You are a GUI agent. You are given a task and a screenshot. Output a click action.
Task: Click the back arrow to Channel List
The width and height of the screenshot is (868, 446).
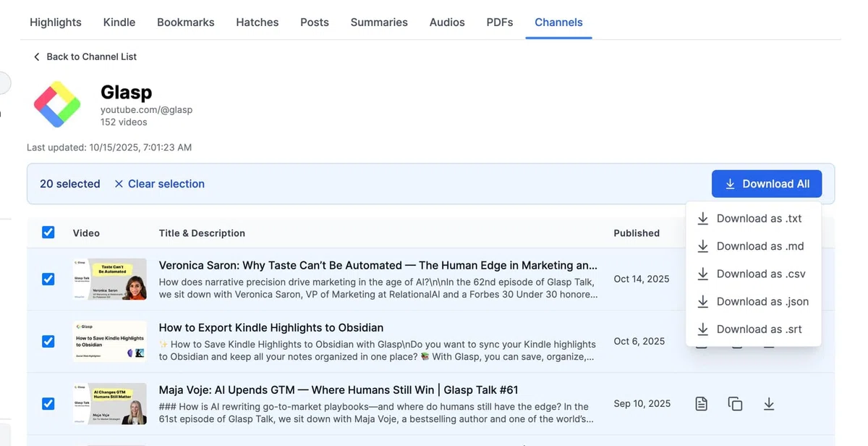click(x=37, y=56)
